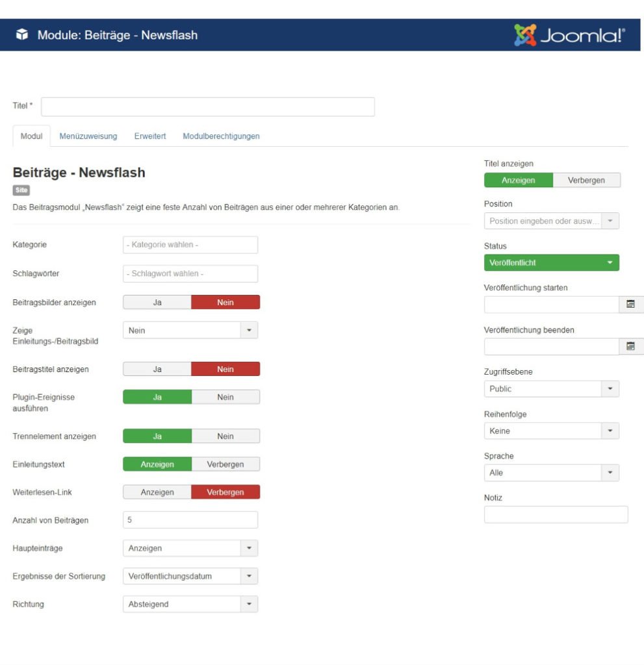Click the Module: Beiträge - Newsflash title
Screen dimensions: 644x665
tap(117, 35)
